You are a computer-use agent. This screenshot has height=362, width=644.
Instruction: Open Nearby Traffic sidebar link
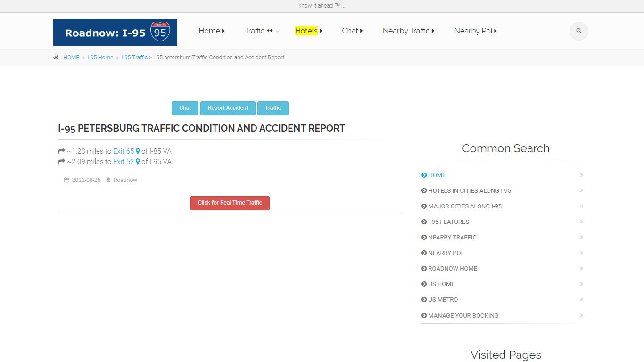[x=452, y=238]
